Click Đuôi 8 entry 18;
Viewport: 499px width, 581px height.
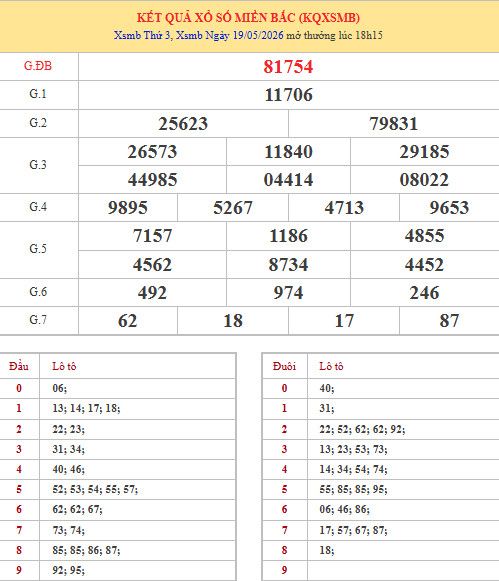(327, 550)
